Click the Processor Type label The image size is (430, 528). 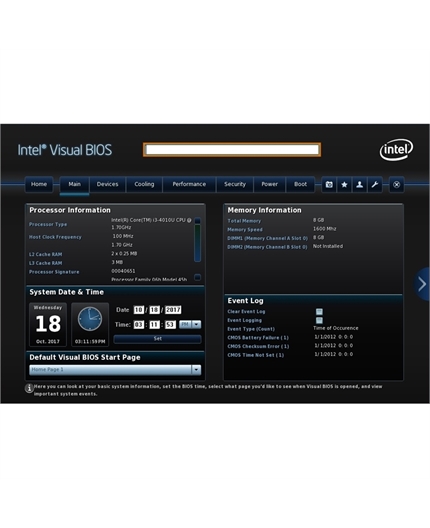pos(48,224)
